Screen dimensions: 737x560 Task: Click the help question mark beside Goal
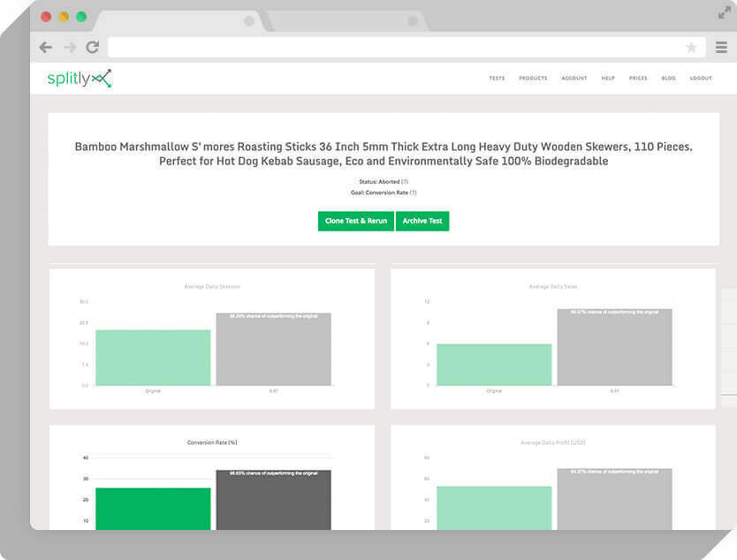pos(413,192)
